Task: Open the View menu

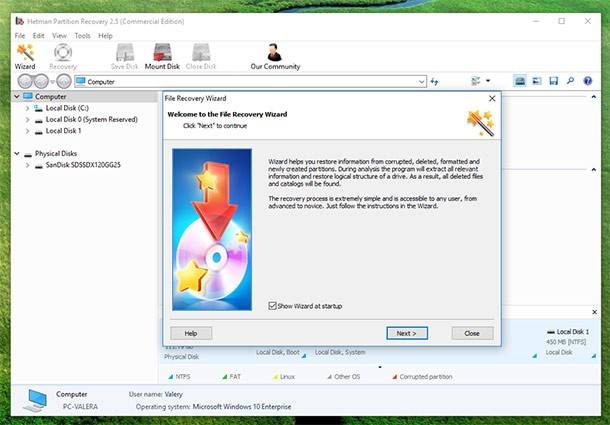Action: 59,36
